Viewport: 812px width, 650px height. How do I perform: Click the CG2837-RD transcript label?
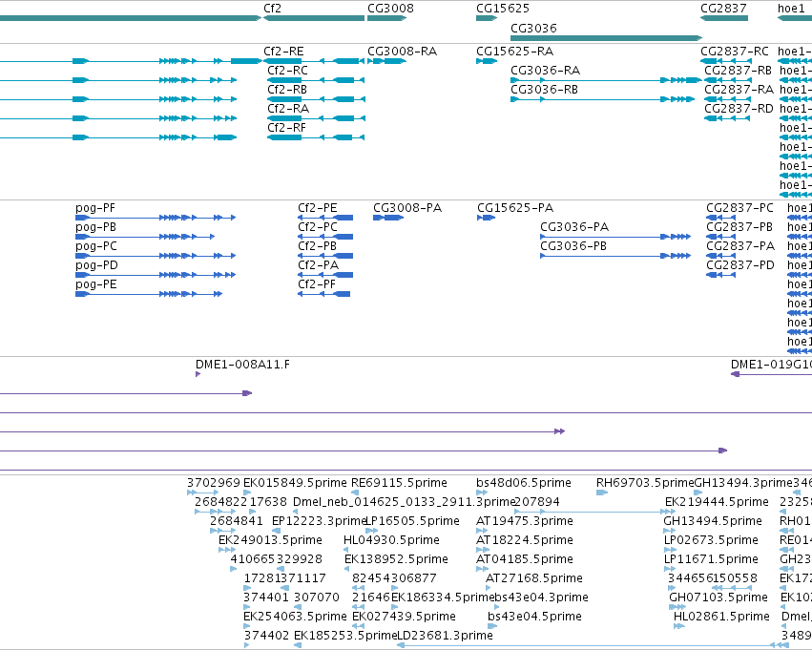(739, 109)
